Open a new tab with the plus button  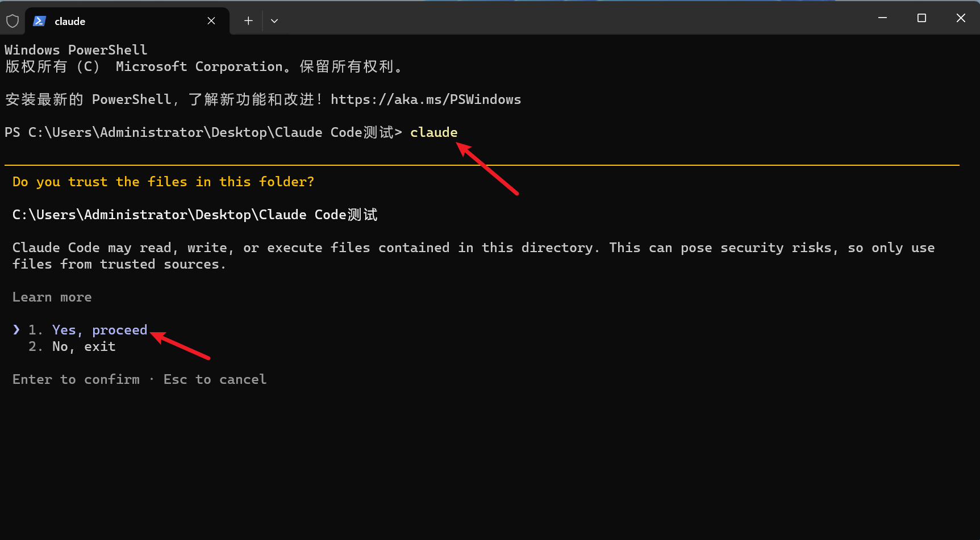click(248, 21)
